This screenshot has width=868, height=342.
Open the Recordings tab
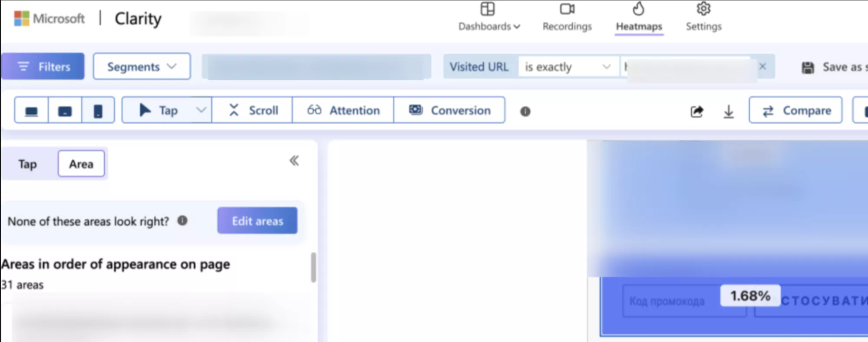[x=567, y=17]
